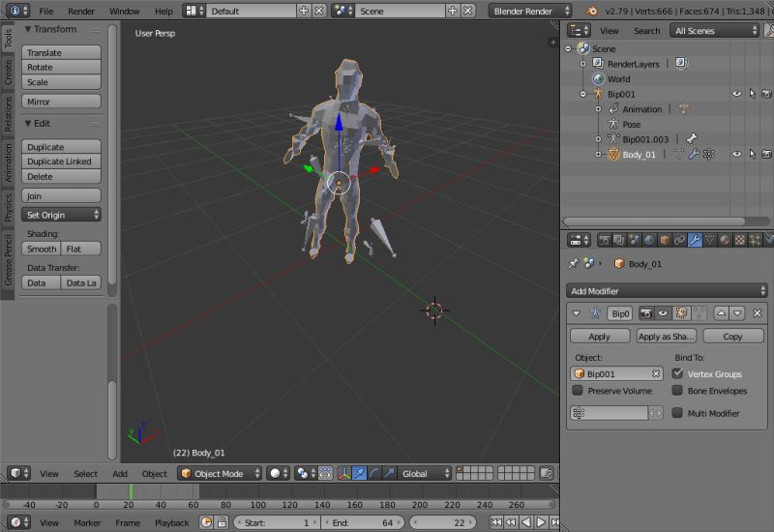The width and height of the screenshot is (774, 532).
Task: Add a new scene with plus button
Action: (453, 11)
